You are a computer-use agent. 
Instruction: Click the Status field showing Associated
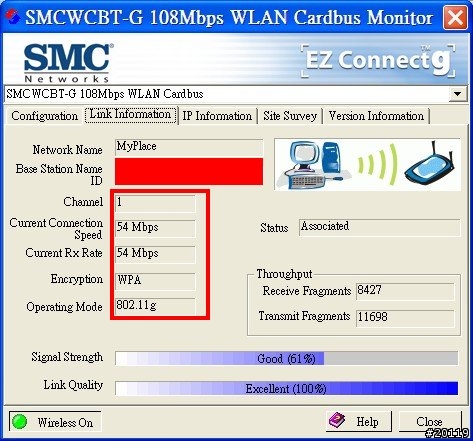click(380, 227)
